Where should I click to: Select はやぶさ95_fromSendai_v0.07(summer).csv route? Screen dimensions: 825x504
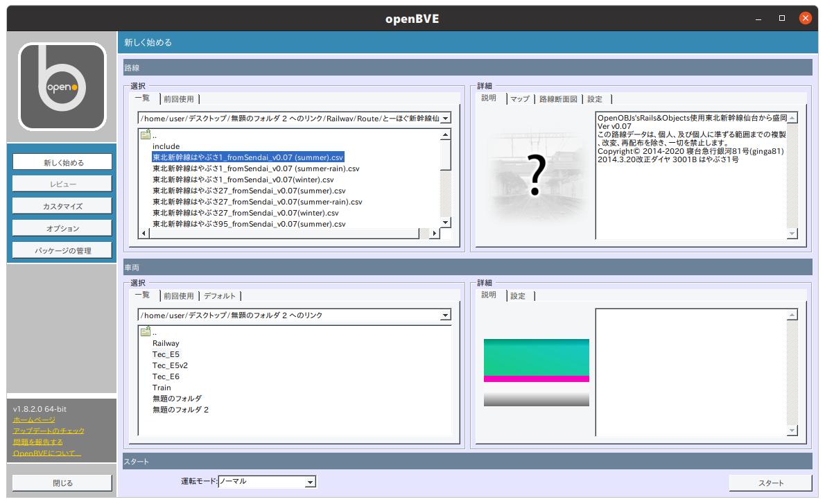[249, 224]
